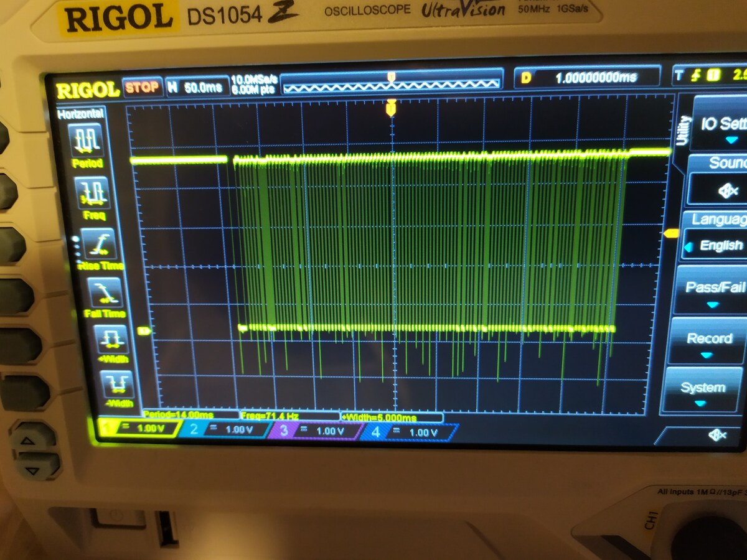
Task: Choose the Fall Time measurement icon
Action: point(103,292)
